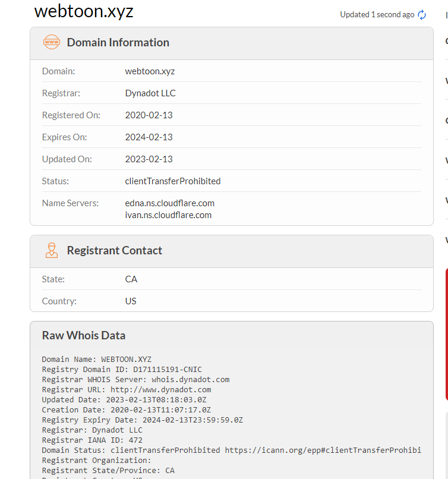Click the raw Updated Date line

pyautogui.click(x=124, y=399)
